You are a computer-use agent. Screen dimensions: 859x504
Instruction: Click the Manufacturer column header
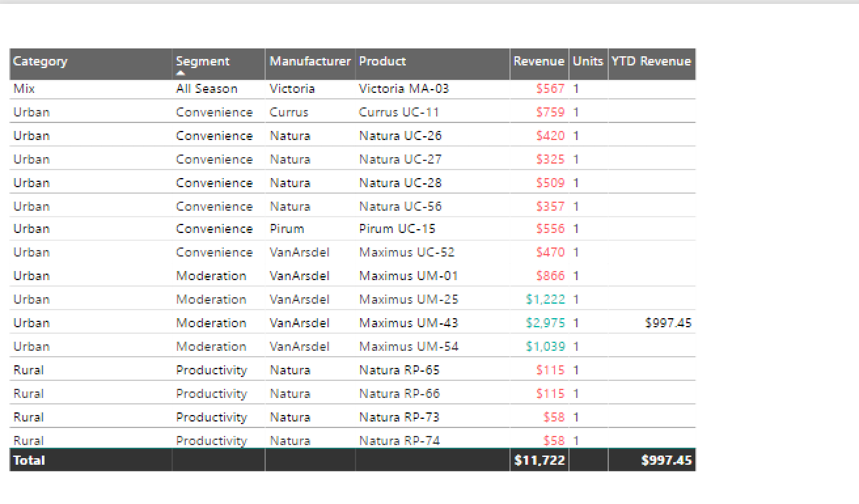310,61
